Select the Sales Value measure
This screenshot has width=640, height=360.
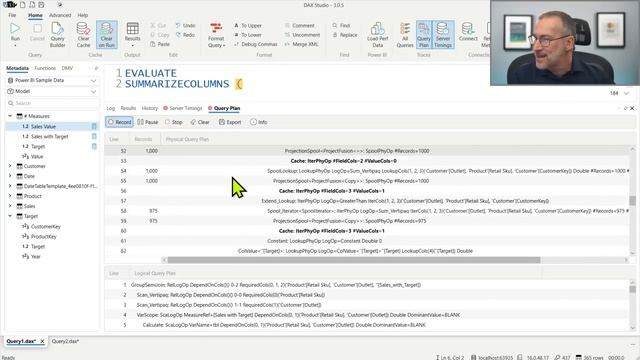coord(43,127)
